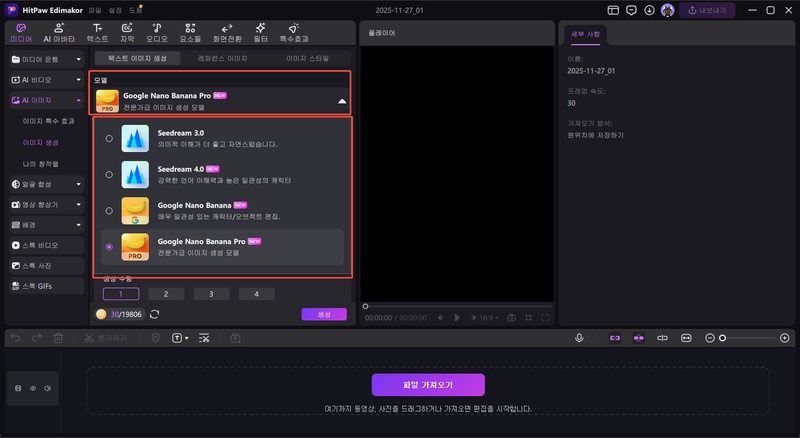Select Google Nano Banana Pro radio button
This screenshot has height=438, width=800.
pyautogui.click(x=109, y=247)
